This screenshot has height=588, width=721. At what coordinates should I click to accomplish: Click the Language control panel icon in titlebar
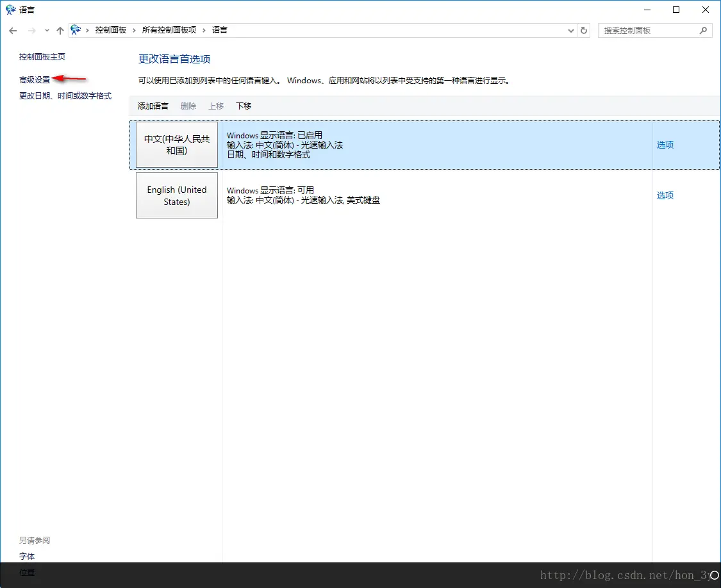pyautogui.click(x=9, y=9)
